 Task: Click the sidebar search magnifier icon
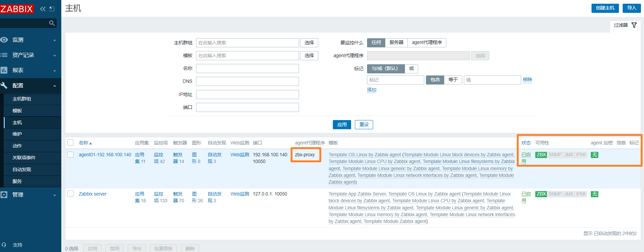(x=52, y=23)
